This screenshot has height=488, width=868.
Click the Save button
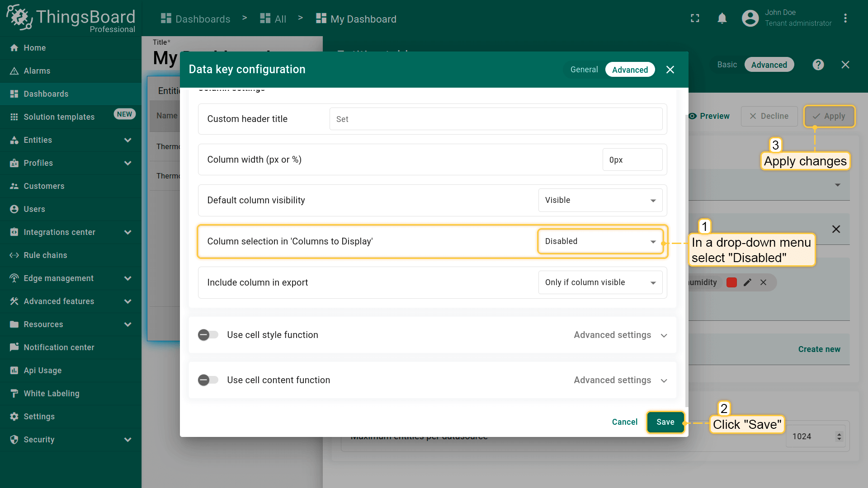[x=665, y=422]
